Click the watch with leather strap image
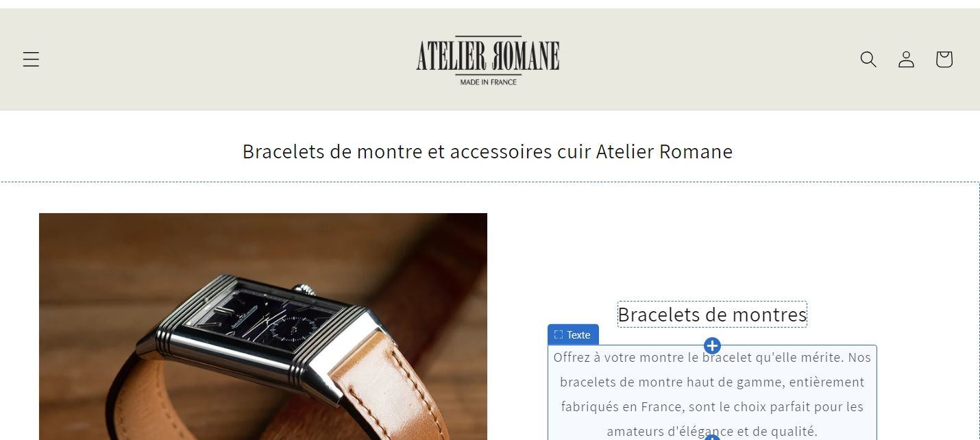 [263, 326]
